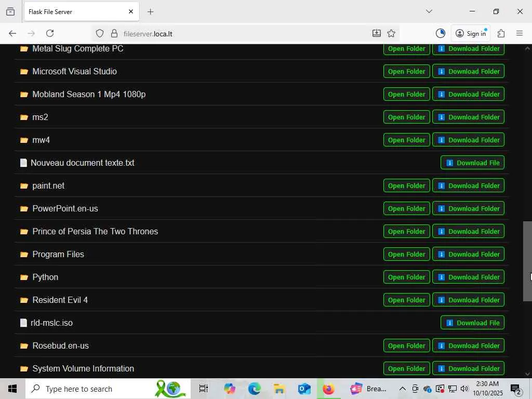The height and width of the screenshot is (399, 532).
Task: Click the circular clock icon beside Sign in
Action: click(441, 33)
